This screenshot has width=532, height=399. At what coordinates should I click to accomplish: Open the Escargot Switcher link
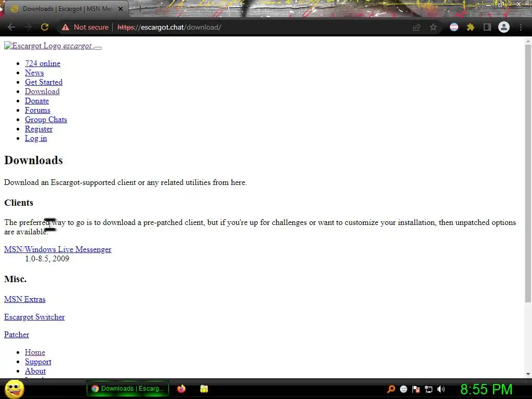click(34, 317)
